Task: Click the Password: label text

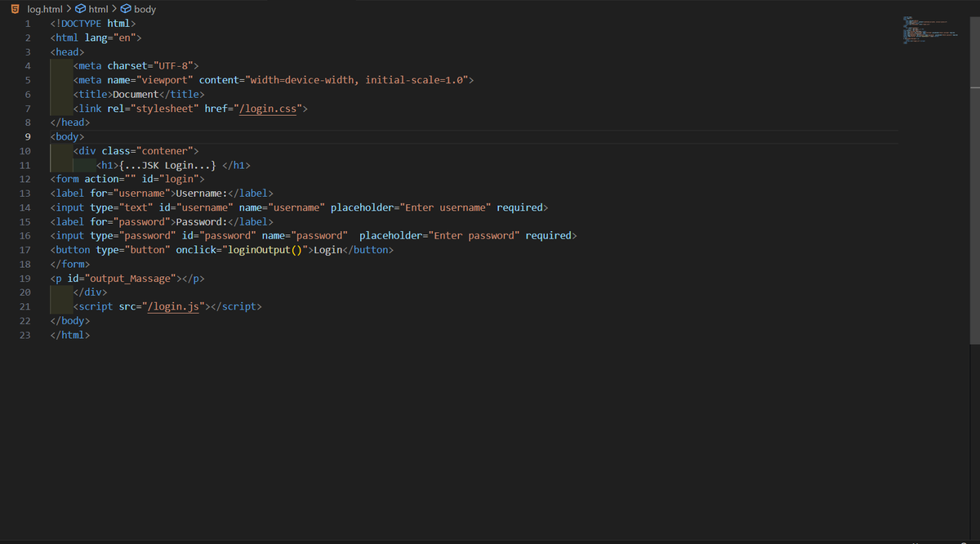Action: pyautogui.click(x=202, y=221)
